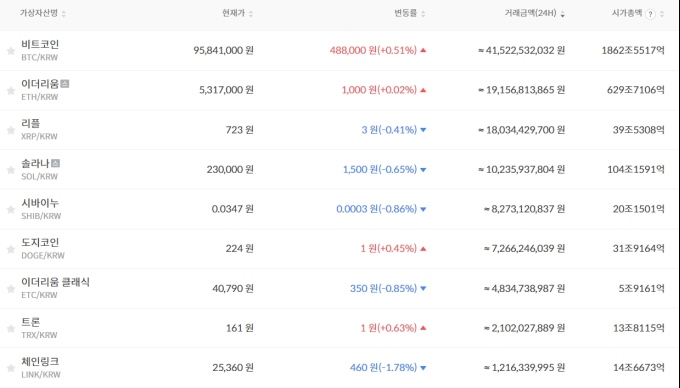Click the change 350 원(-0.85%)
Viewport: 680px width, 388px height.
383,288
